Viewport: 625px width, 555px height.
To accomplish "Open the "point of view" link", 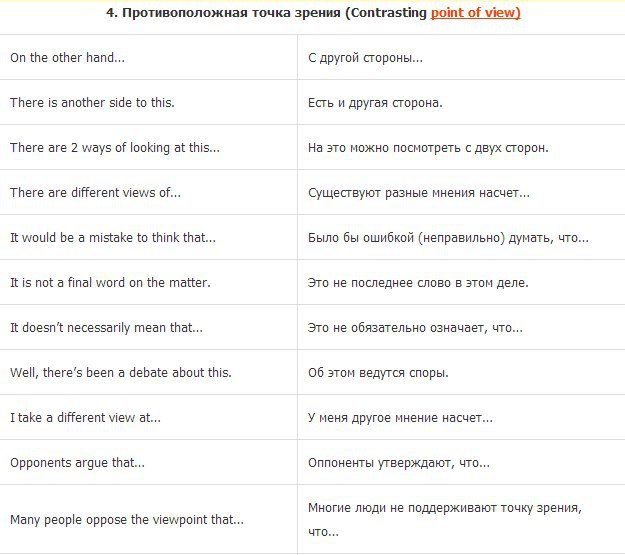I will pos(475,14).
